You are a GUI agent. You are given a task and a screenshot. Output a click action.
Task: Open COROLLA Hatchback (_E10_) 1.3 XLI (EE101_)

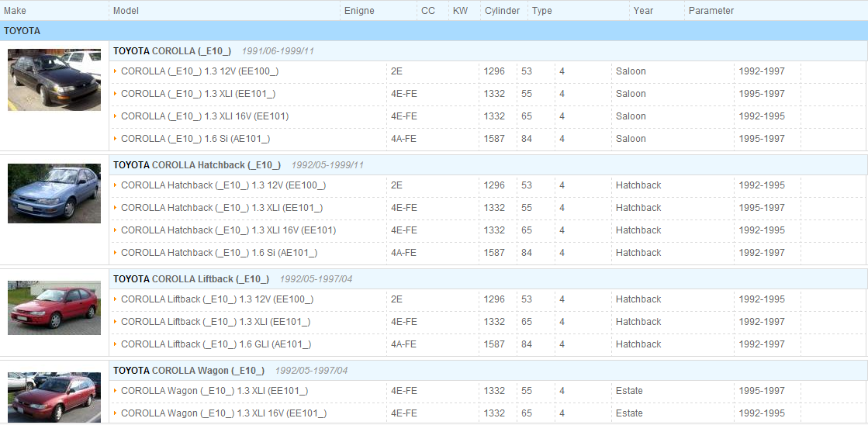222,208
